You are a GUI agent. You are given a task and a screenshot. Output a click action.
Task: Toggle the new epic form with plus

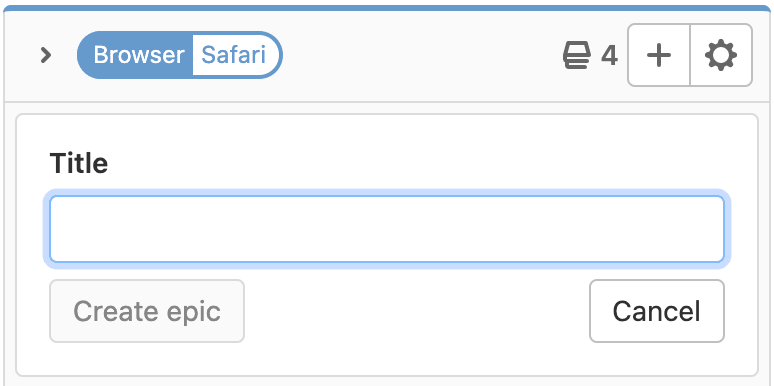[658, 55]
